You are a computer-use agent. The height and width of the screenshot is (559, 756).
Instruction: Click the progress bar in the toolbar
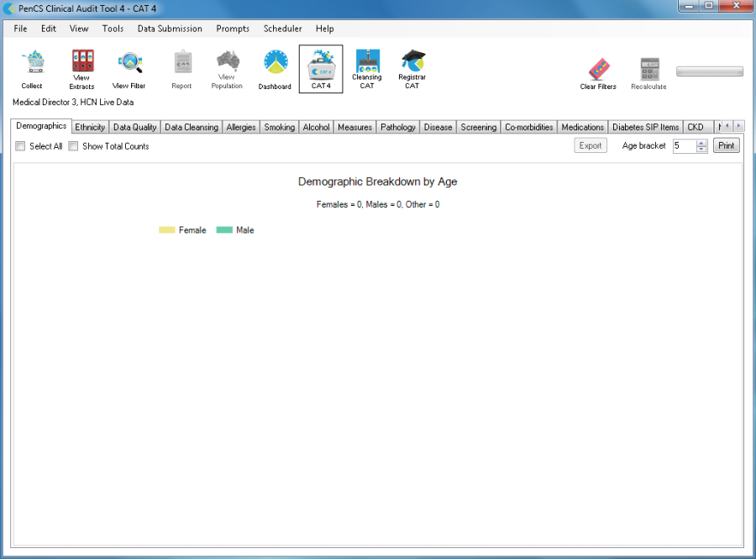click(710, 71)
